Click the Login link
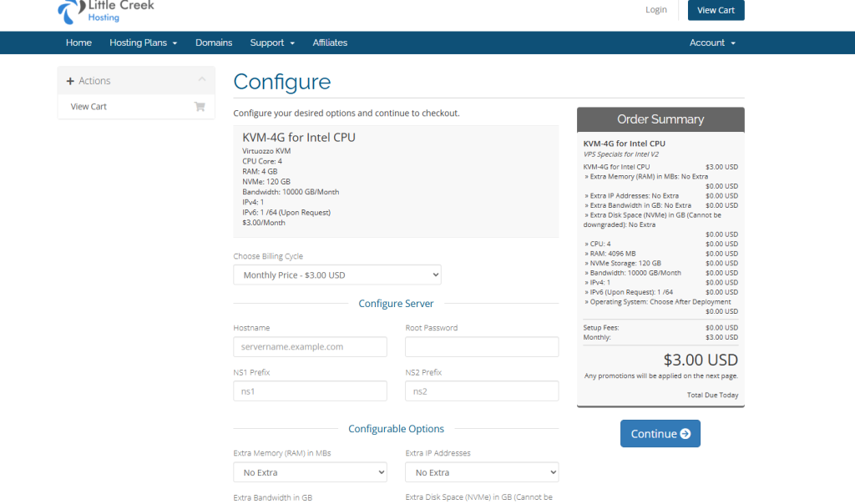Viewport: 855px width, 504px height. [656, 10]
